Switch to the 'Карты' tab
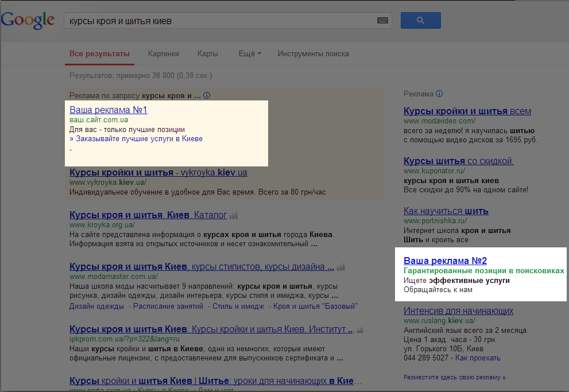The height and width of the screenshot is (392, 569). point(207,54)
